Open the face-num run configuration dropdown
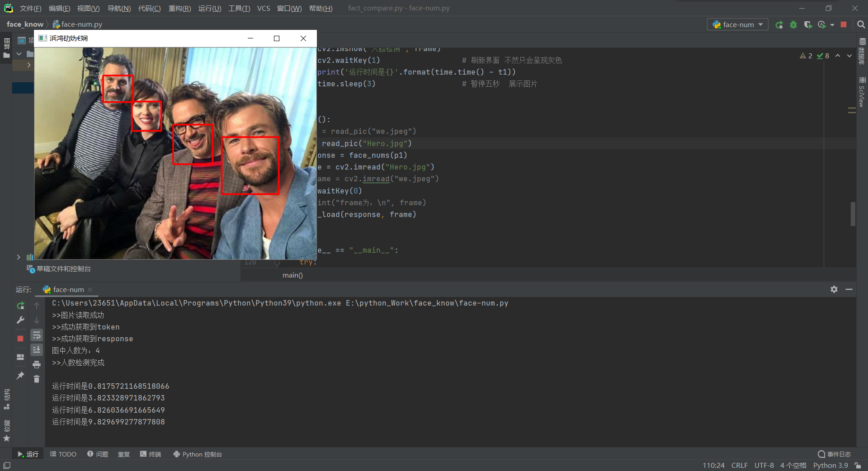 pyautogui.click(x=737, y=24)
